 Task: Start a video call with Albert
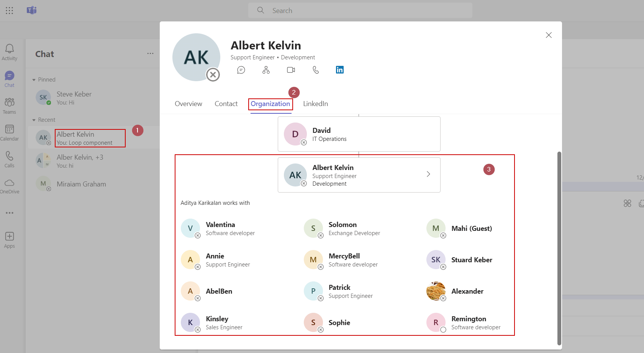tap(291, 70)
